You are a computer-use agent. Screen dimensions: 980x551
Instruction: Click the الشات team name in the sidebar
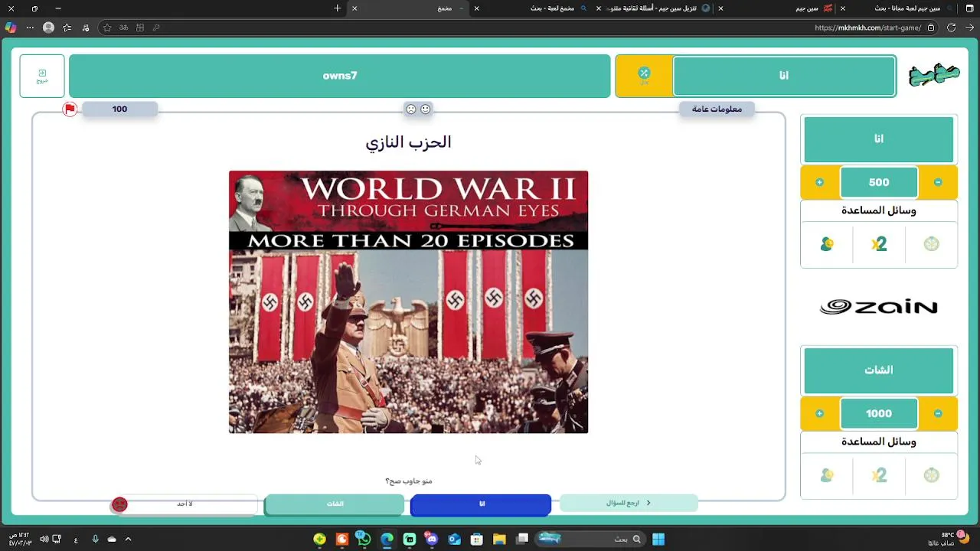879,370
